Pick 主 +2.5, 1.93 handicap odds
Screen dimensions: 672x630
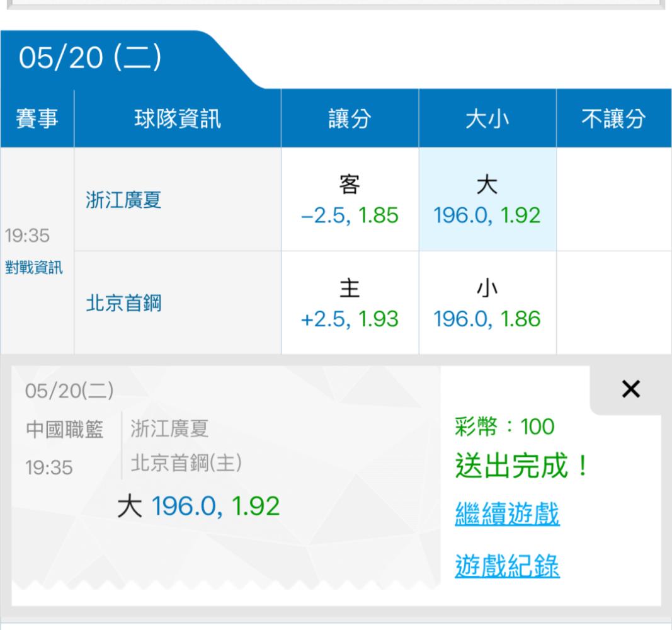point(350,303)
